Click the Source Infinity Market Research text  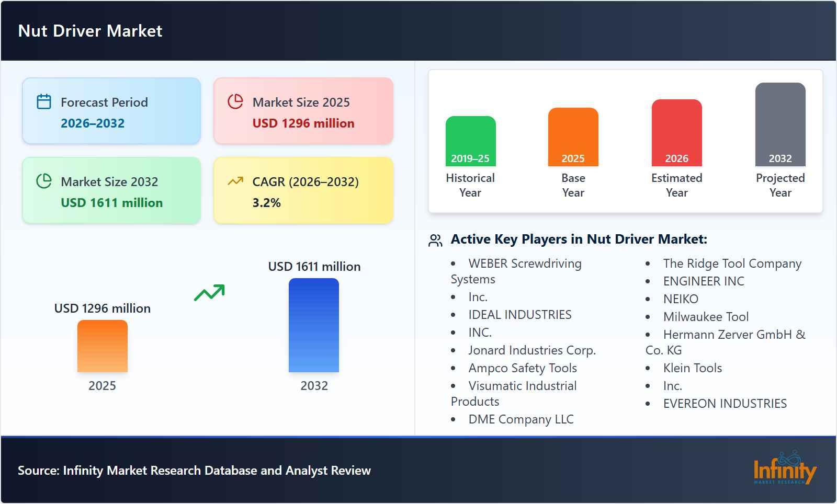pos(194,471)
